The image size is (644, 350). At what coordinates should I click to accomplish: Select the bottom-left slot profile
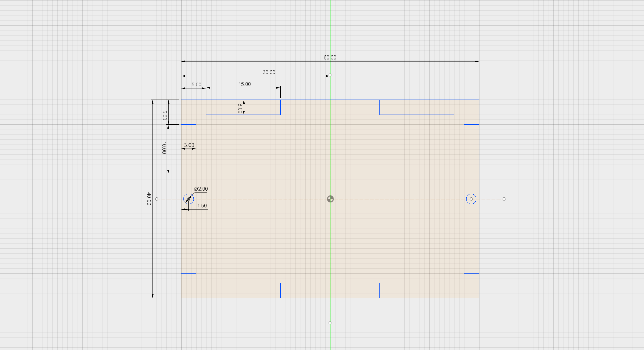pyautogui.click(x=243, y=290)
